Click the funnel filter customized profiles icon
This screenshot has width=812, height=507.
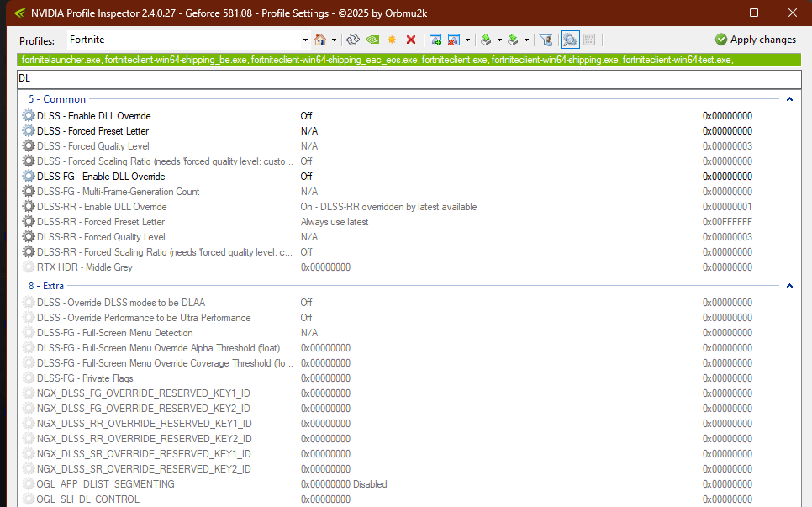(546, 40)
